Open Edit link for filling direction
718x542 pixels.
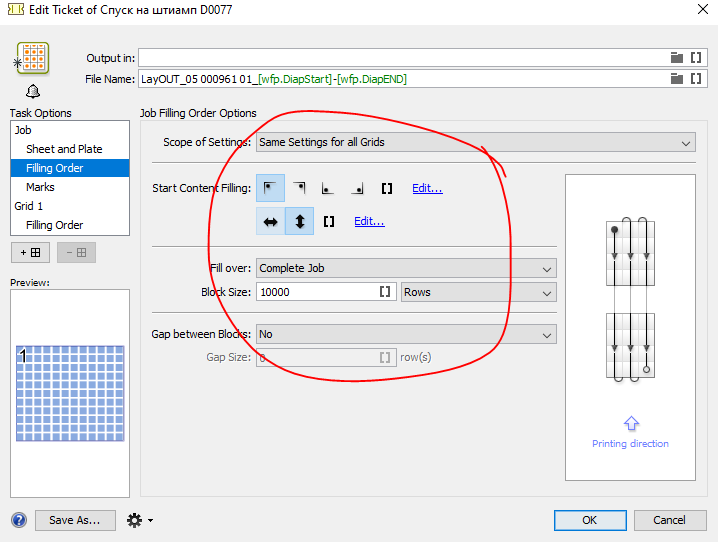click(x=369, y=222)
